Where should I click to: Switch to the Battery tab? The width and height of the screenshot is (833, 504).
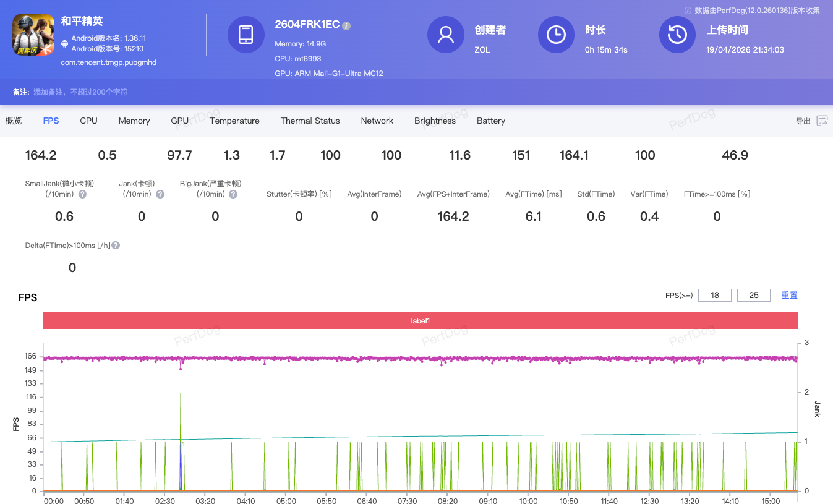490,121
